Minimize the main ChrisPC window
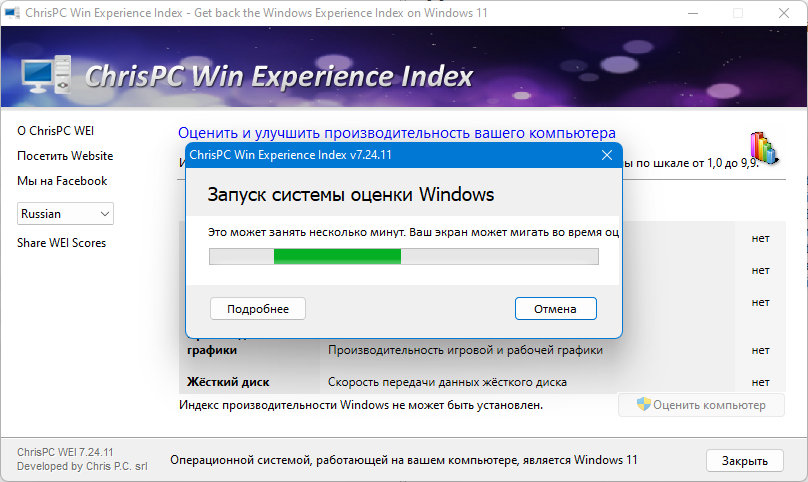808x482 pixels. [x=693, y=13]
